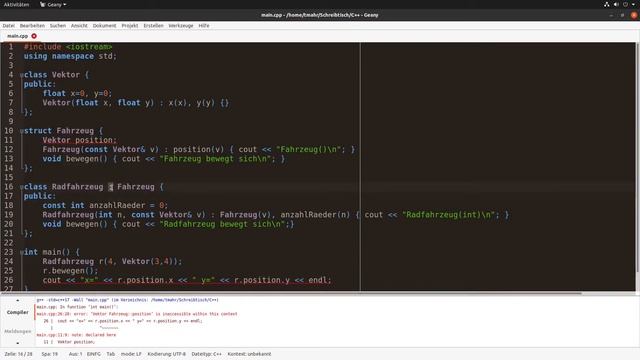
Task: Click the up arrow above Compiler tab
Action: pyautogui.click(x=18, y=300)
